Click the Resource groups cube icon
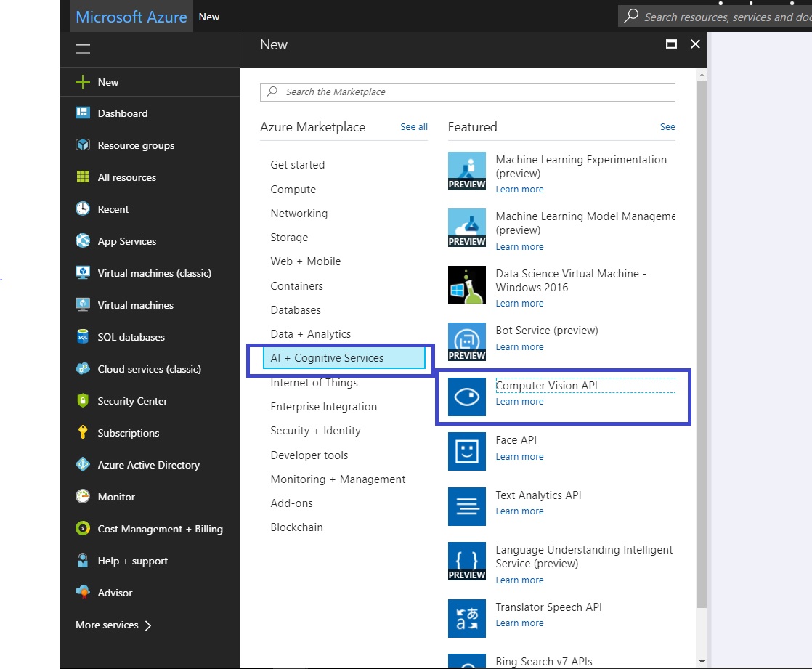 tap(82, 145)
